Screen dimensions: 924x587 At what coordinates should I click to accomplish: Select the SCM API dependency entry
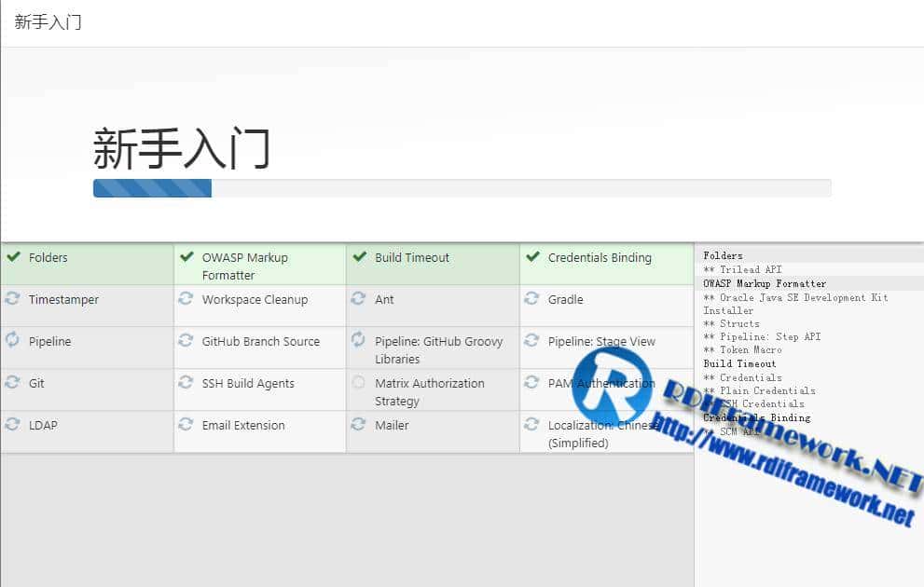click(x=746, y=431)
